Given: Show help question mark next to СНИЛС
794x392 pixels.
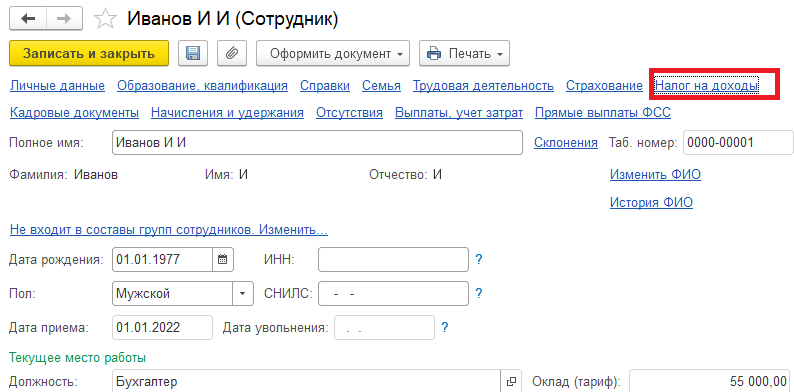Looking at the screenshot, I should (479, 293).
